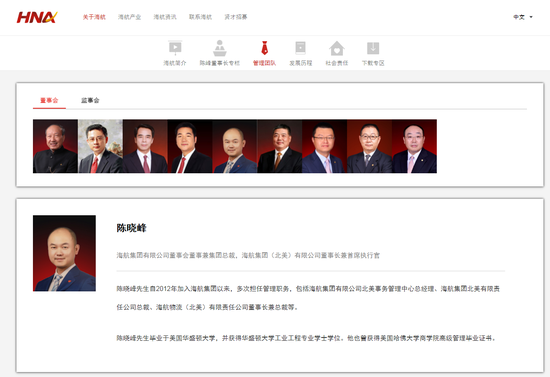Click the HNA logo
The image size is (550, 377).
[x=37, y=17]
